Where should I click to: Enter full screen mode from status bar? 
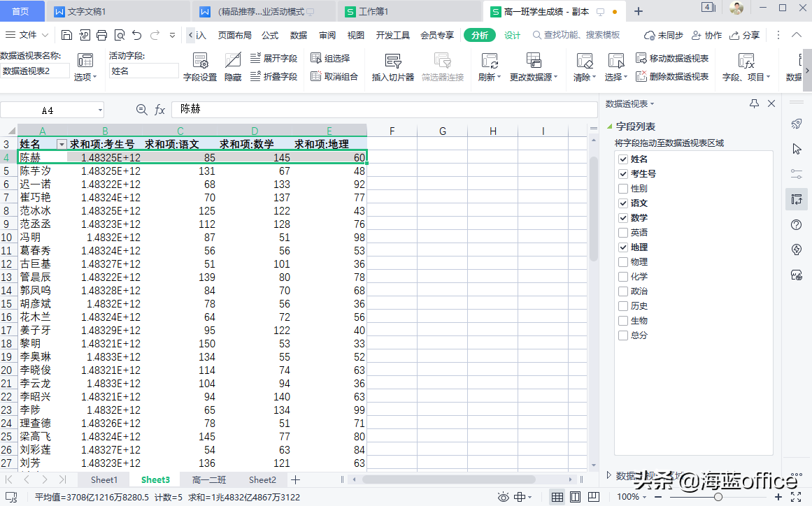pos(796,497)
